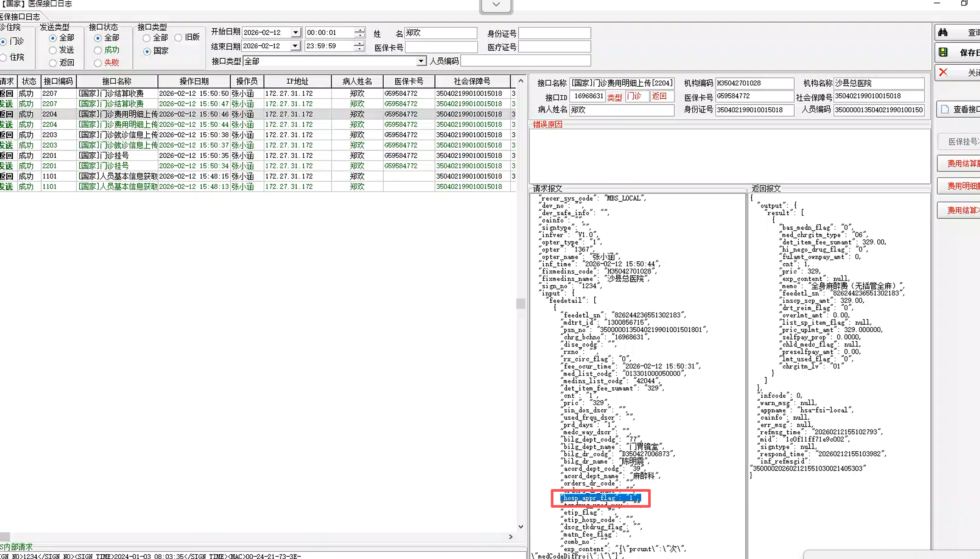Expand the 接口类型 combo box
Viewport: 980px width, 559px height.
(421, 61)
